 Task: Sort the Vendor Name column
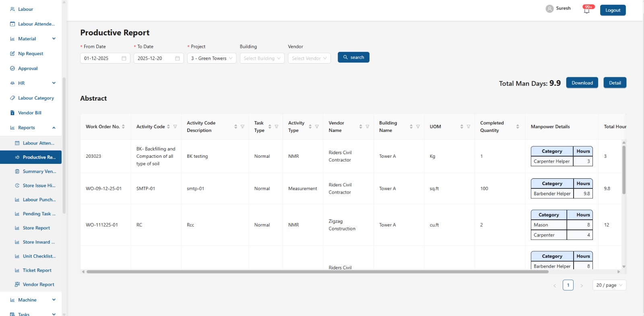pos(361,126)
